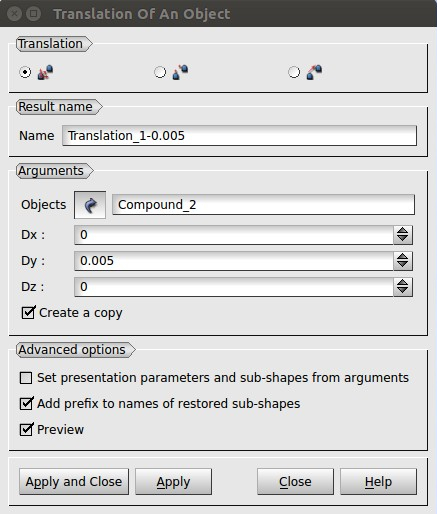Click the Compound_2 objects field
The image size is (437, 514).
click(263, 205)
